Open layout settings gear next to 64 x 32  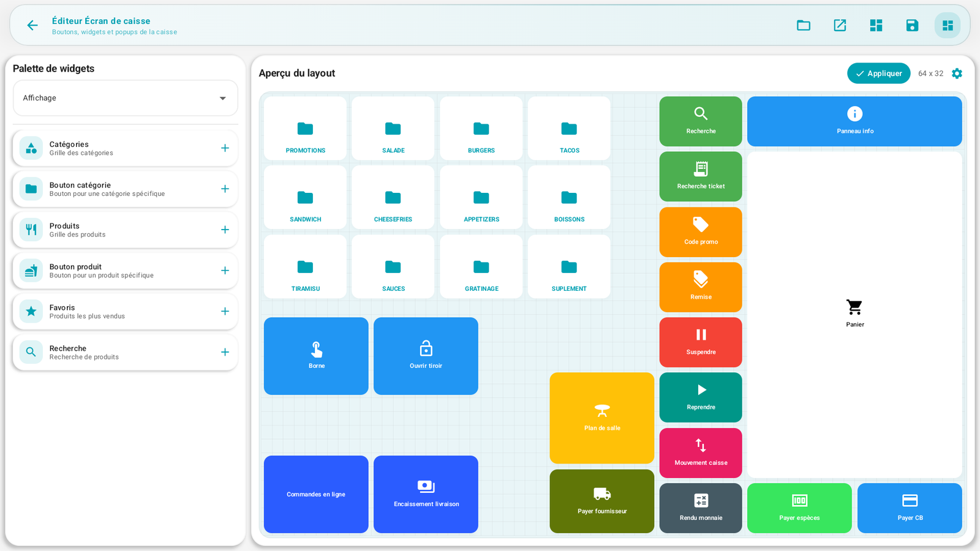click(957, 73)
